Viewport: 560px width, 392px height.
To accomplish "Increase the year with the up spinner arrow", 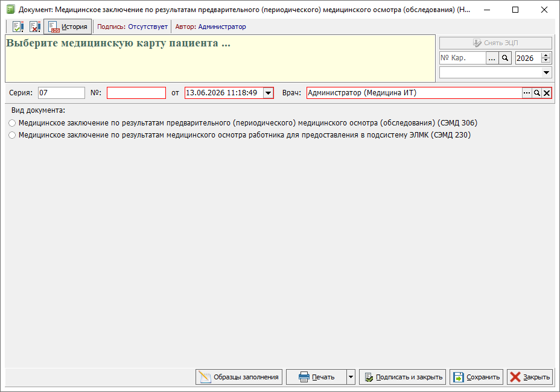I will (546, 55).
